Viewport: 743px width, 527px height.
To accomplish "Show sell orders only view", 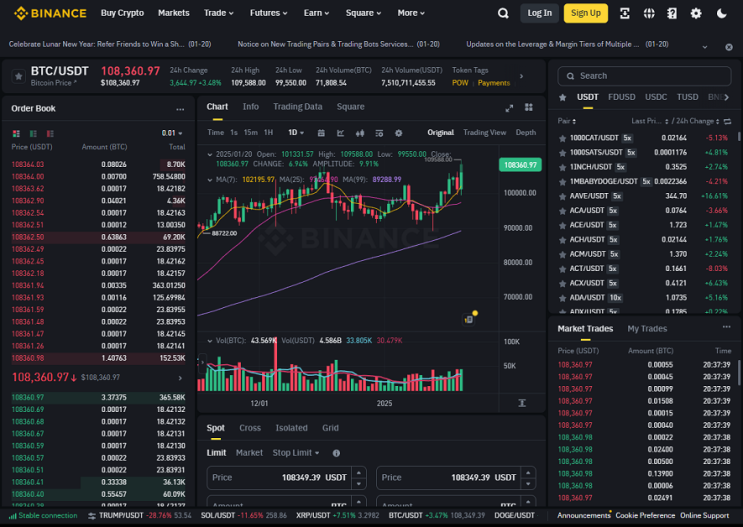I will coord(50,134).
